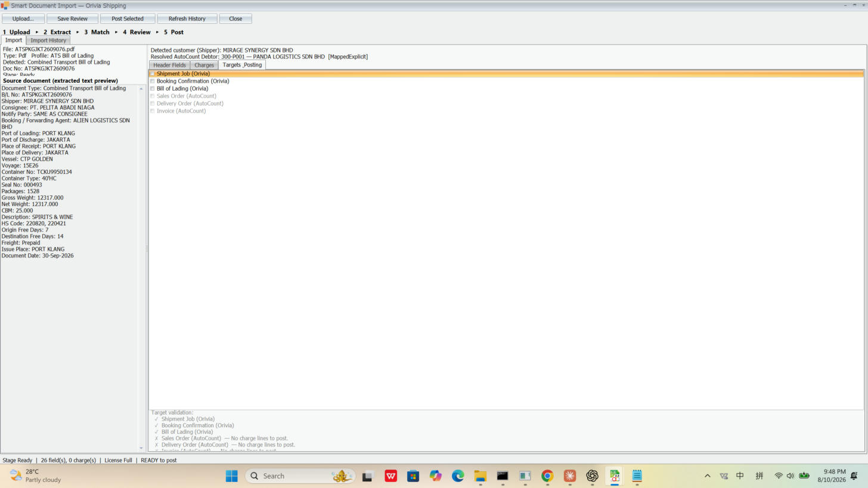Tick the Booking Confirmation (Orivia) checkbox

point(153,81)
